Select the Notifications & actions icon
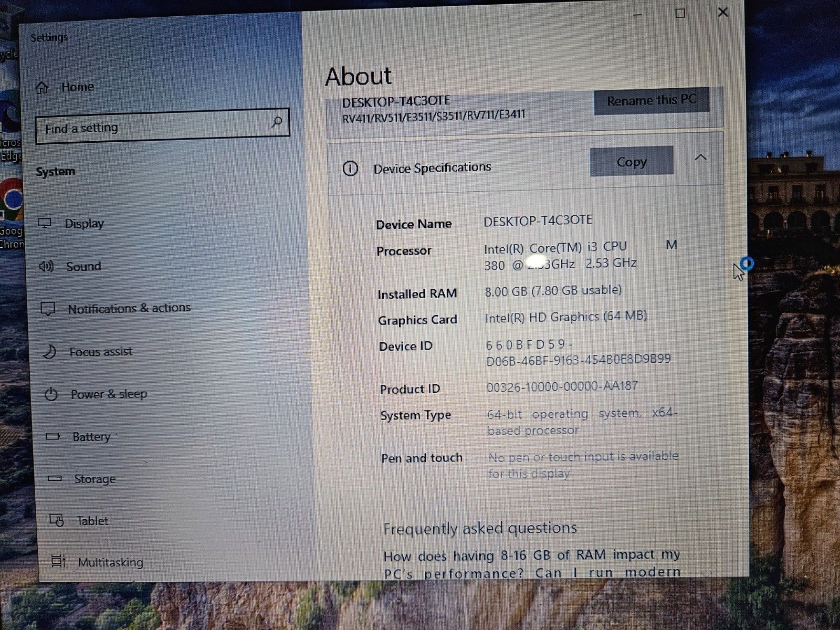Screen dimensions: 840x630 pyautogui.click(x=48, y=309)
